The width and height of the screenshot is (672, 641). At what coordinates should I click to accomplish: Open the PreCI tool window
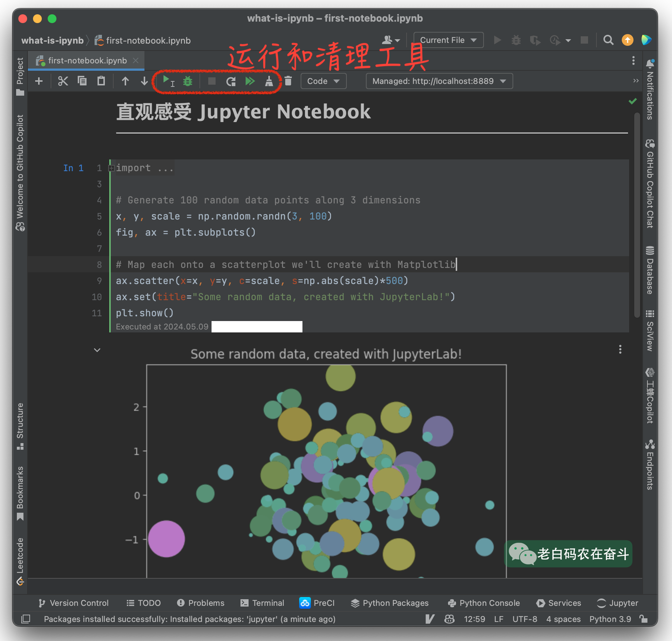click(317, 603)
